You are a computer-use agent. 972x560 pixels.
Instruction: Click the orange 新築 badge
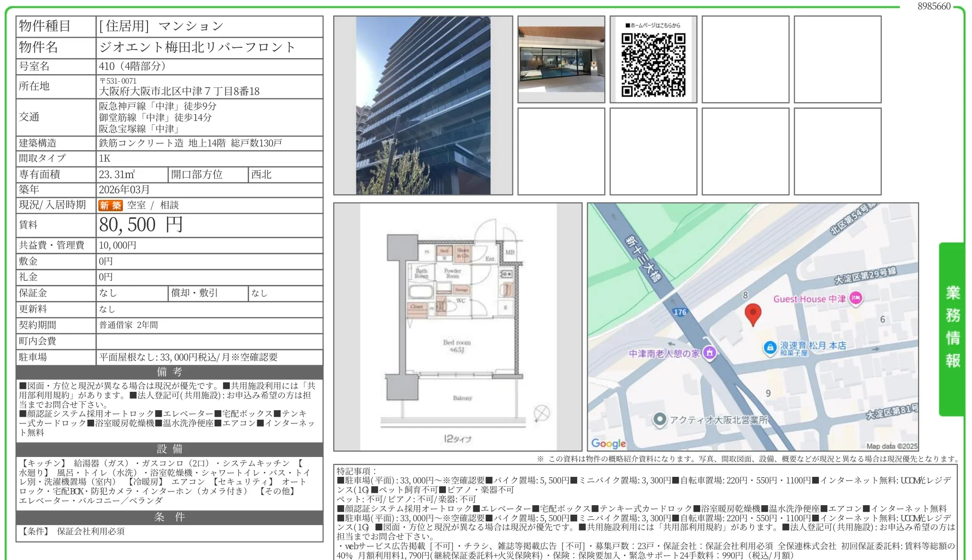pos(110,205)
